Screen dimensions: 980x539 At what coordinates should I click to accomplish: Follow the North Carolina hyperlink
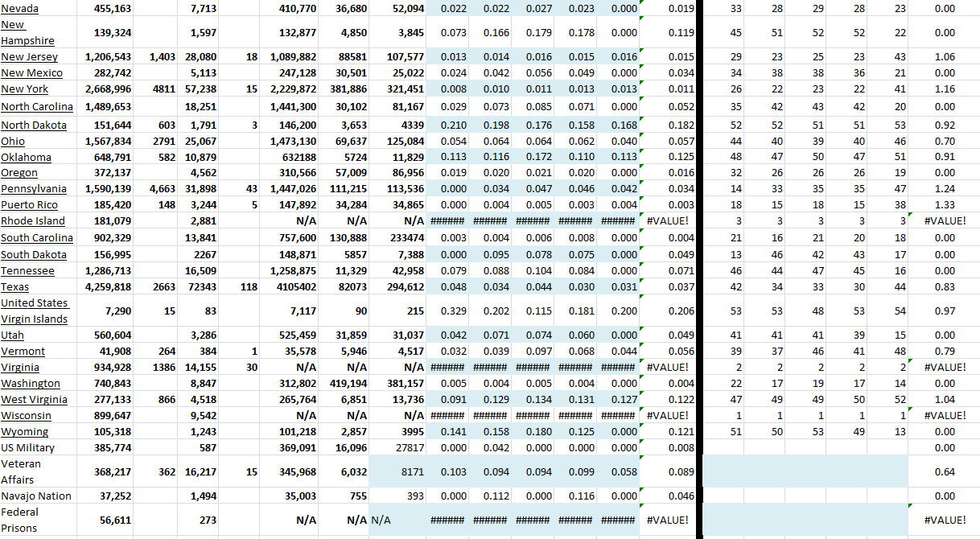click(37, 107)
